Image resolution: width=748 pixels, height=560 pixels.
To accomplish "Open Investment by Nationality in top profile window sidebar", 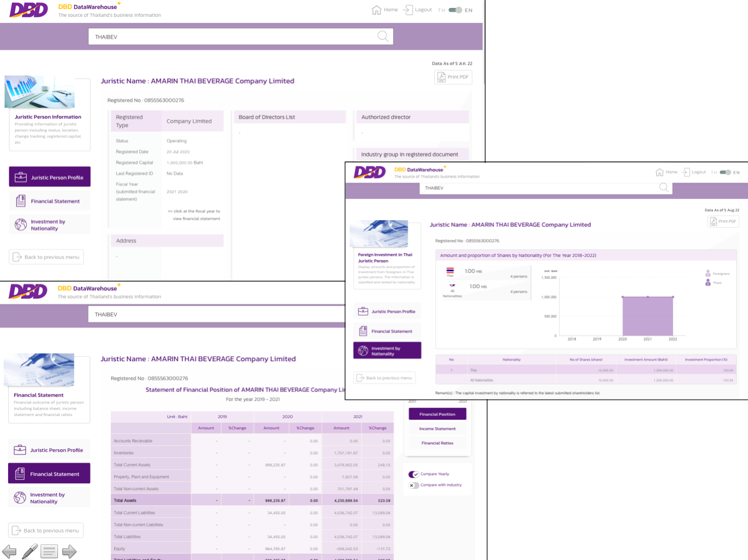I will [50, 224].
